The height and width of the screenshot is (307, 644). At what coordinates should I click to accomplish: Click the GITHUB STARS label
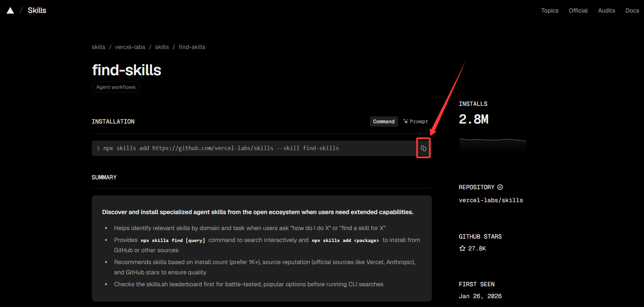point(480,237)
